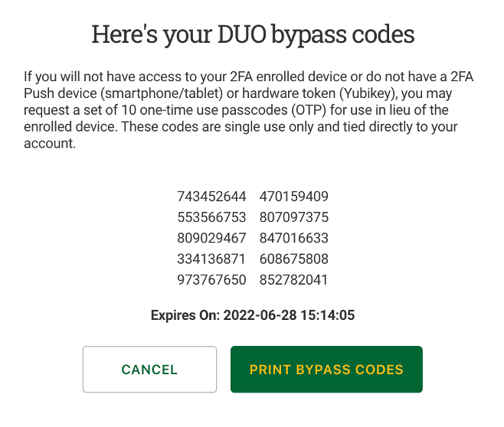Click passcode 608675808
This screenshot has width=504, height=427.
pyautogui.click(x=294, y=259)
